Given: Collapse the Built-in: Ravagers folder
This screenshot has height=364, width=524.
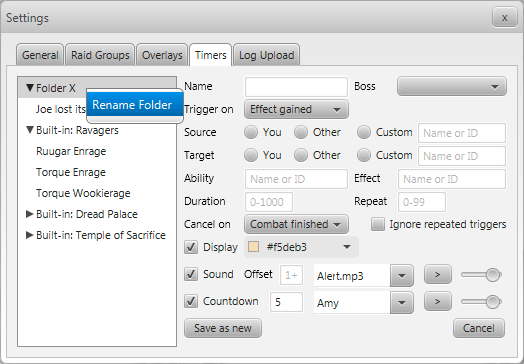Looking at the screenshot, I should tap(30, 130).
